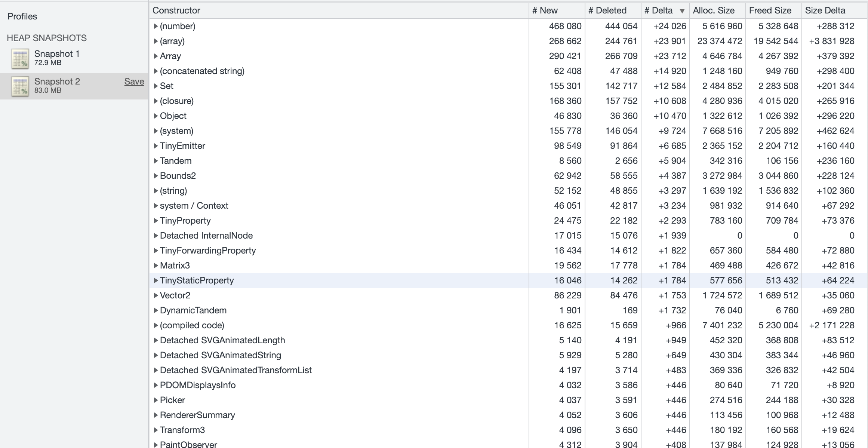Expand the TinyEmitter constructor
Viewport: 868px width, 448px height.
(156, 146)
